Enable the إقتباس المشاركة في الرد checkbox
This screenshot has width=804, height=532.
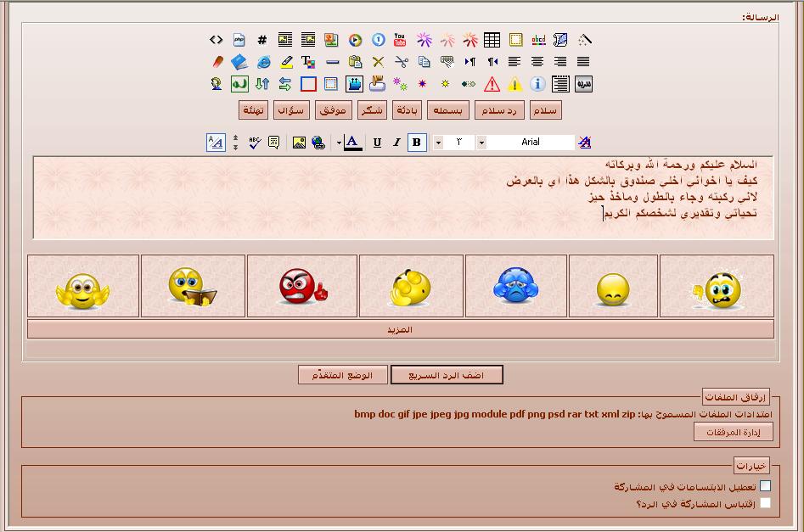(765, 503)
